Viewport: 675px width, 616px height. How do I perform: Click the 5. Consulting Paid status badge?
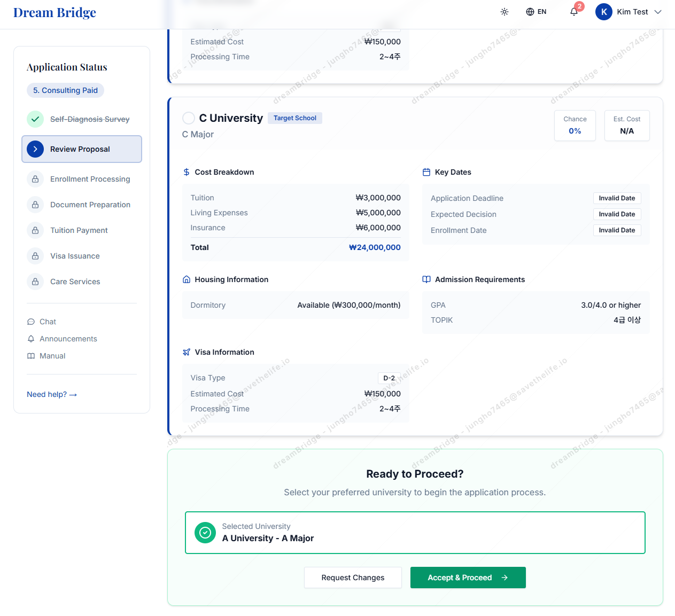tap(65, 90)
